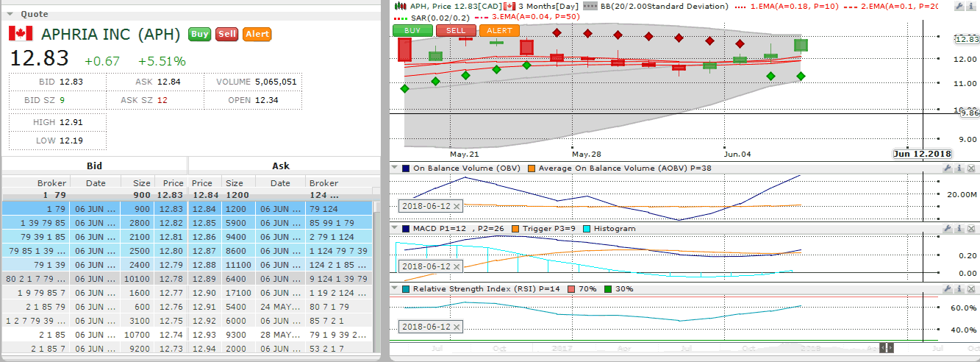Viewport: 980px width, 362px height.
Task: Remove the 2018-06-12 tag in MACD panel
Action: pos(456,266)
